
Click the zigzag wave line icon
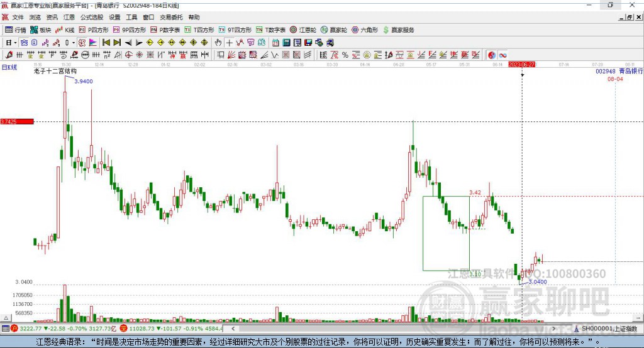274,55
